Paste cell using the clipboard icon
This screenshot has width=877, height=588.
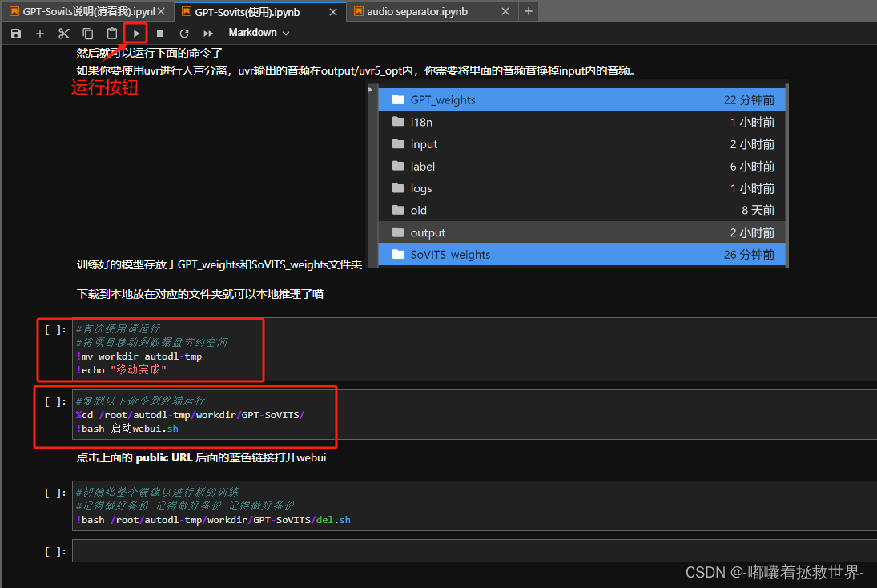coord(112,34)
